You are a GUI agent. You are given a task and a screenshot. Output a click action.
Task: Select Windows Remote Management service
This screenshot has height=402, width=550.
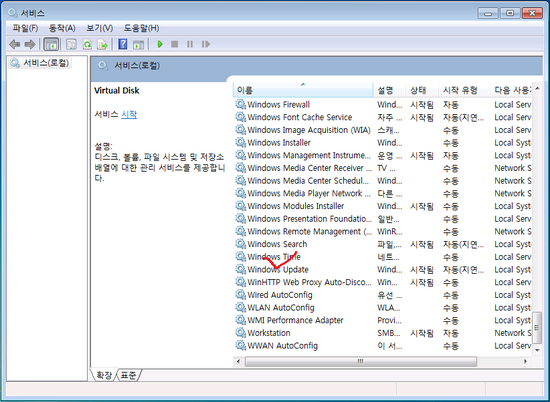(309, 231)
